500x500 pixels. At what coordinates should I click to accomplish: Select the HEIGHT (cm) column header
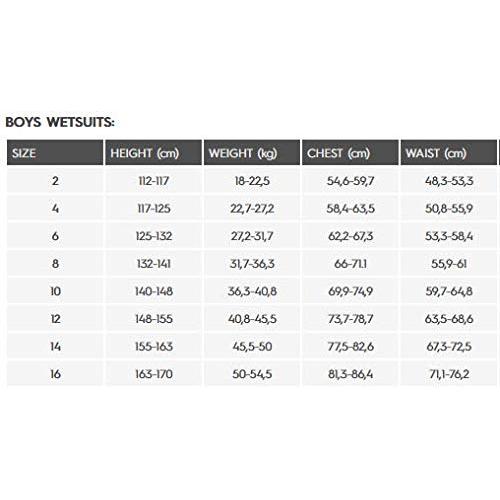pyautogui.click(x=153, y=153)
